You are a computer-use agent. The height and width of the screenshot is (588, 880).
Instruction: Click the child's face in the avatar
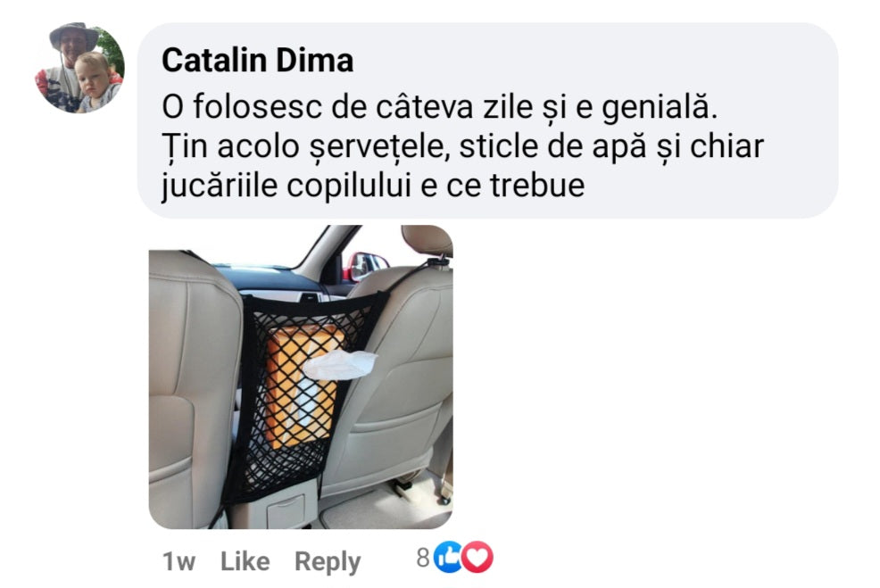tap(93, 74)
